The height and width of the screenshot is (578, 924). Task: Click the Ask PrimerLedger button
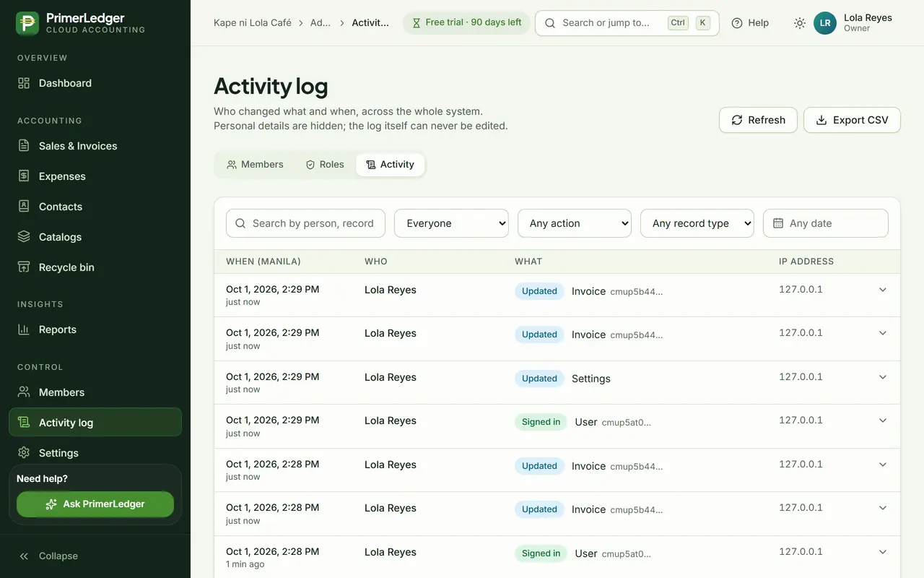point(95,504)
